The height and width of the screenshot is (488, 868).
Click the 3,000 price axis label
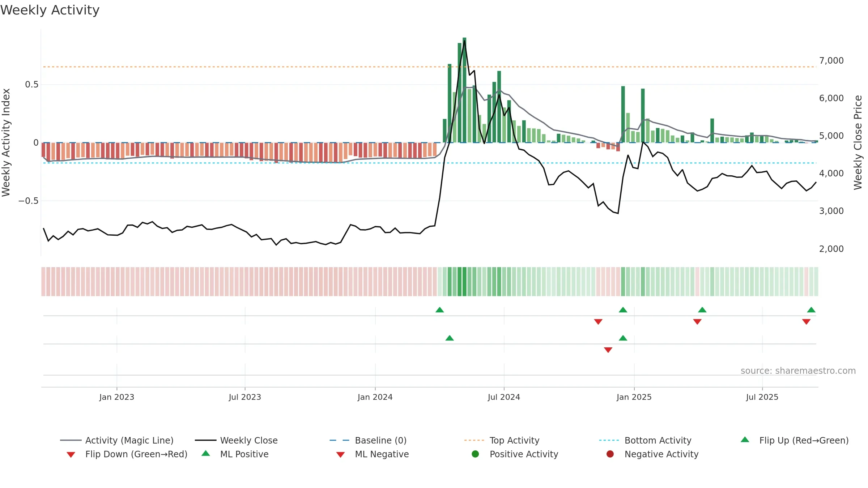[831, 211]
